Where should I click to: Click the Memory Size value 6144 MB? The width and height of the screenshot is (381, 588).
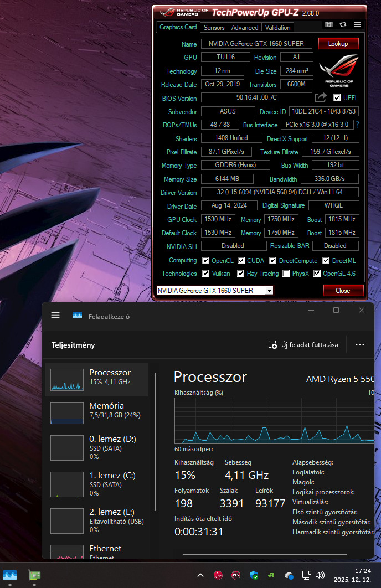(227, 179)
